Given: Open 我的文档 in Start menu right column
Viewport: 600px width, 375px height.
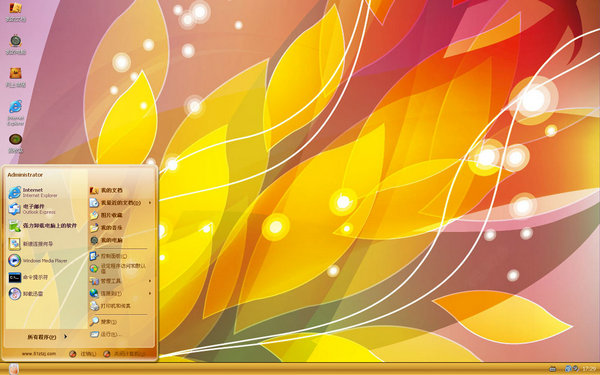Looking at the screenshot, I should pyautogui.click(x=106, y=190).
